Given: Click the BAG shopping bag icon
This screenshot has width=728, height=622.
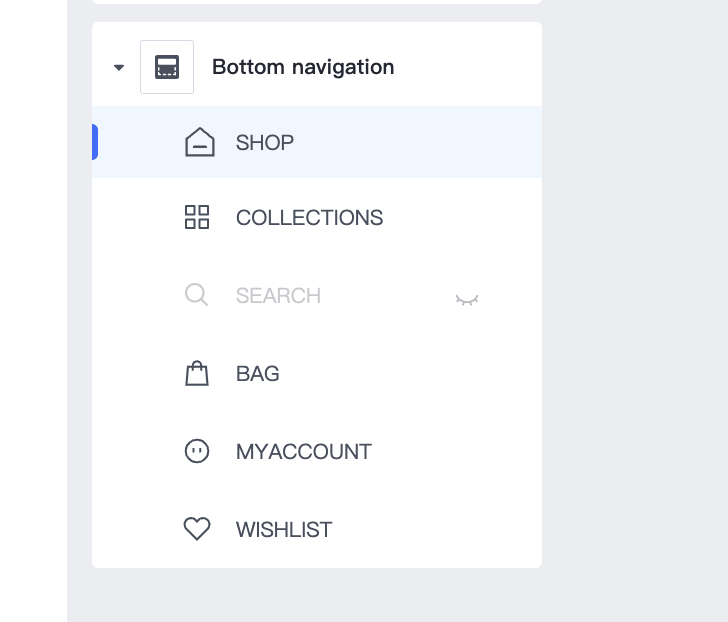Looking at the screenshot, I should [x=197, y=373].
